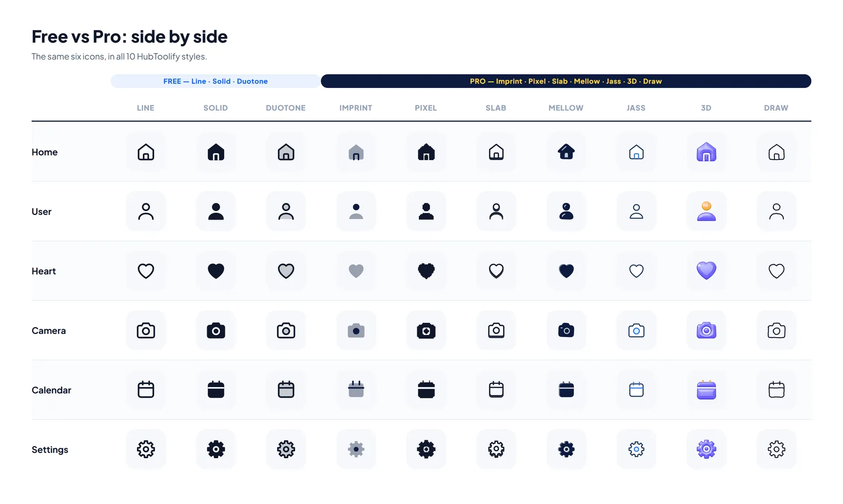
Task: Click the 'Free vs Pro: side by side' heading
Action: (x=130, y=37)
